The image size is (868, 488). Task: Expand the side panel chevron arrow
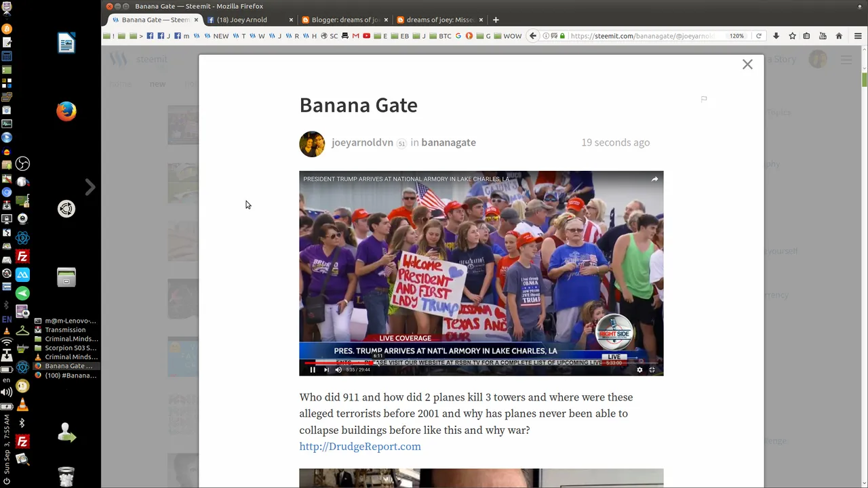point(90,187)
